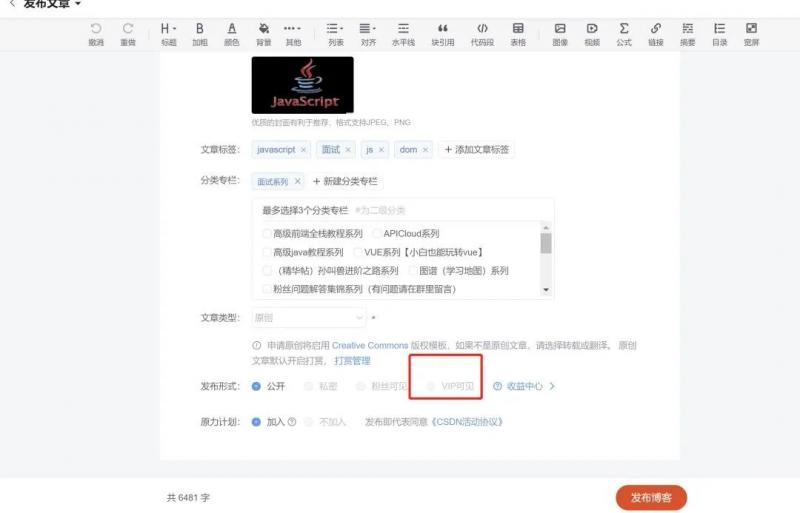Viewport: 800px width, 513px height.
Task: Select the 公开 publish form radio button
Action: pyautogui.click(x=257, y=386)
